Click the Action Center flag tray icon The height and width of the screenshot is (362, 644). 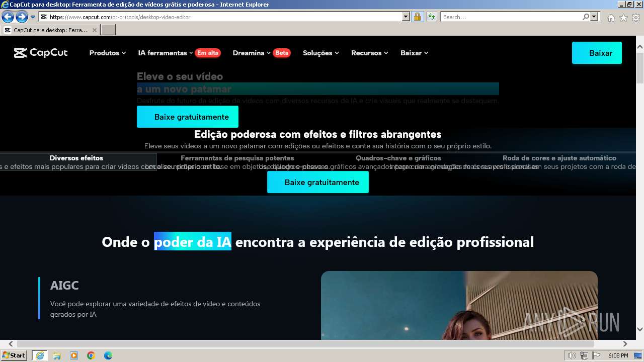[x=595, y=355]
